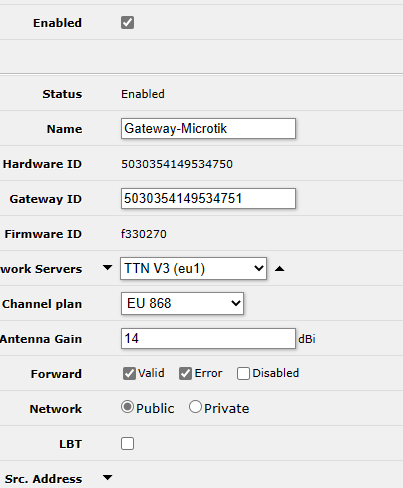Click the Status value Enabled text
Viewport: 403px width, 488px height.
pyautogui.click(x=143, y=94)
